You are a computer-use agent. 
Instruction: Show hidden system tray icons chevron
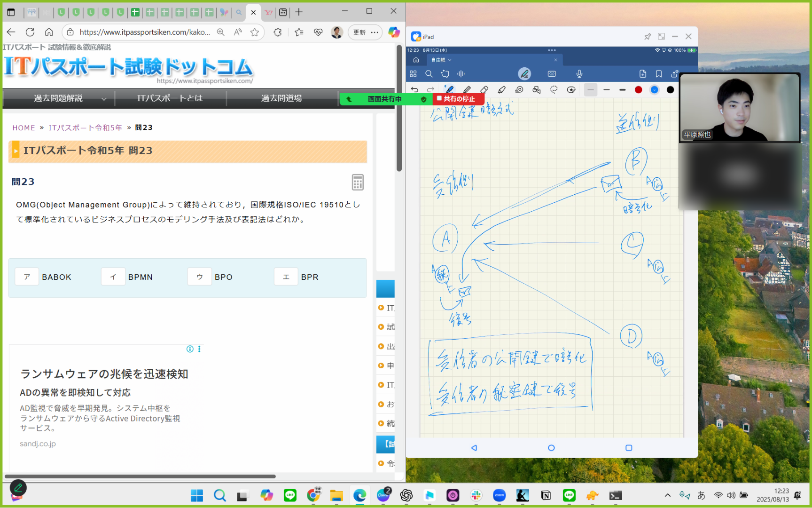coord(667,495)
